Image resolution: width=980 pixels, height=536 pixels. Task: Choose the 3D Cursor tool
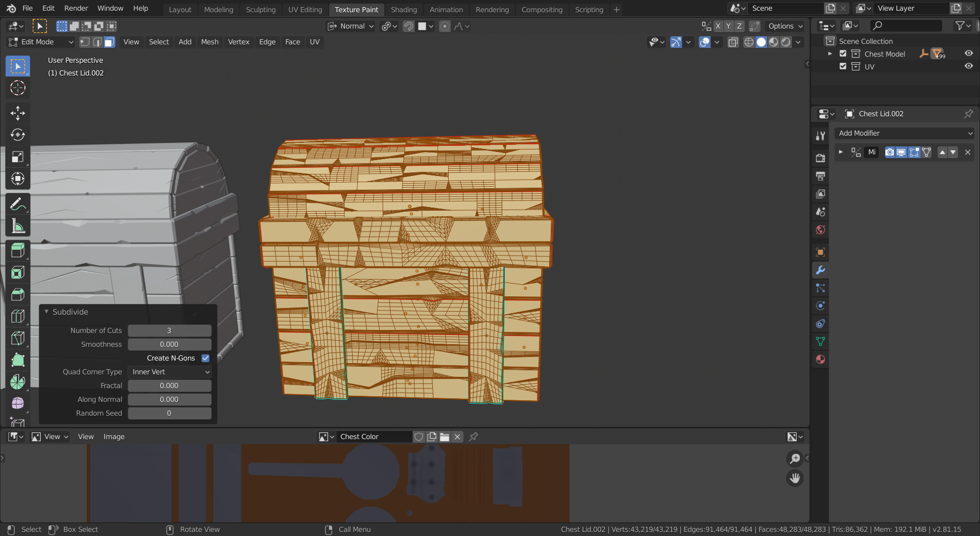[x=18, y=88]
